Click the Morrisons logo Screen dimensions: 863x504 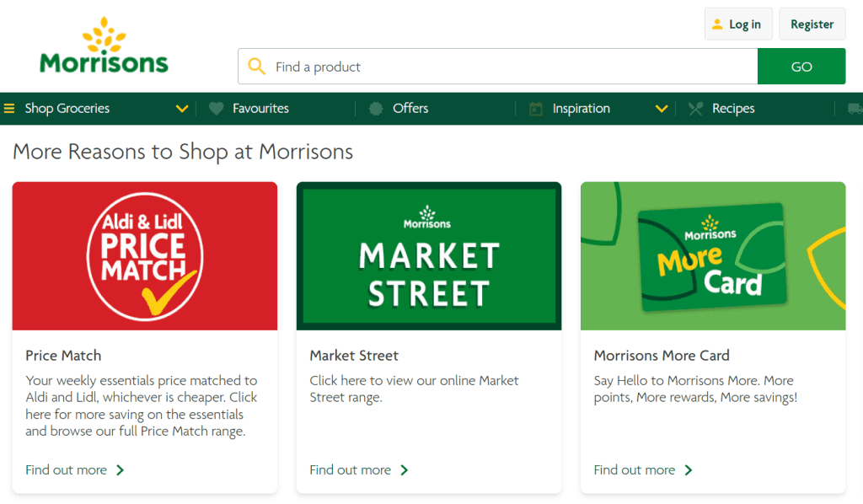(x=104, y=46)
